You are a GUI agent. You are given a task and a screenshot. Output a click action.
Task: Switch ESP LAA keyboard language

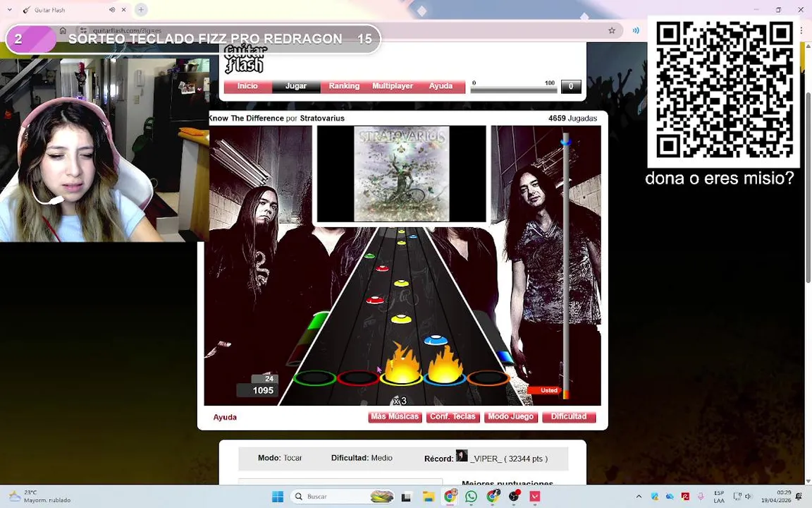click(719, 497)
